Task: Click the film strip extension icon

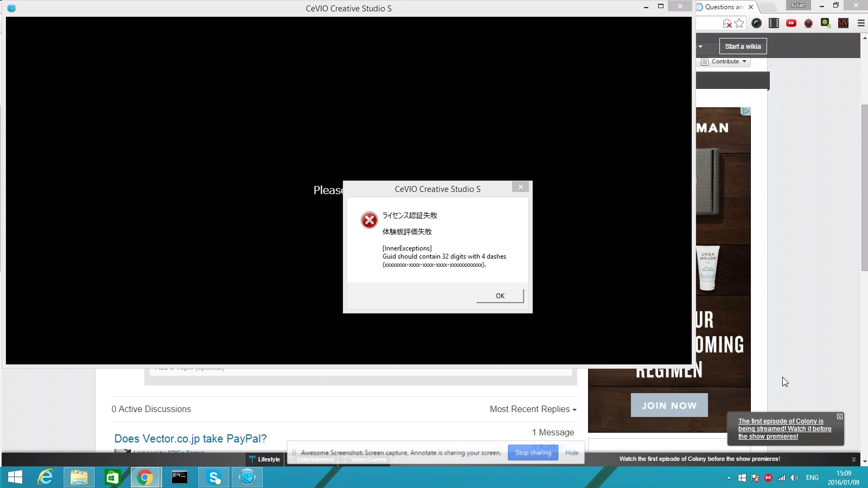Action: point(774,23)
